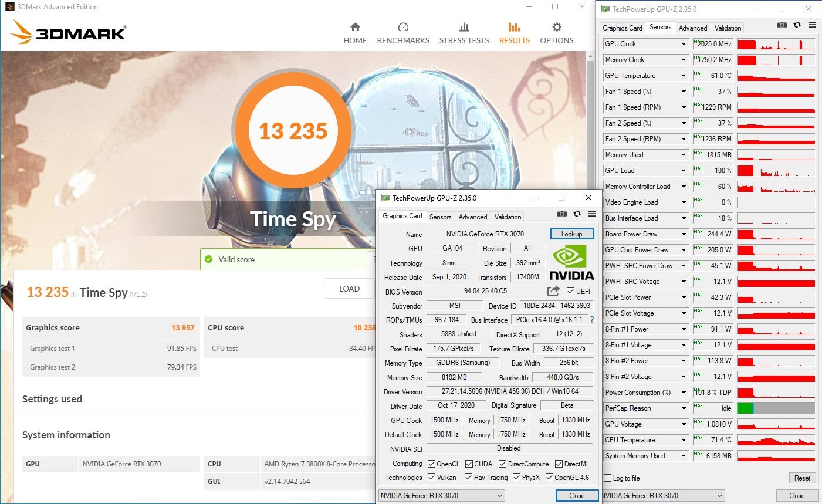Viewport: 822px width, 504px height.
Task: Open hamburger menu in GPU-Z Graphics Card window
Action: tap(592, 214)
